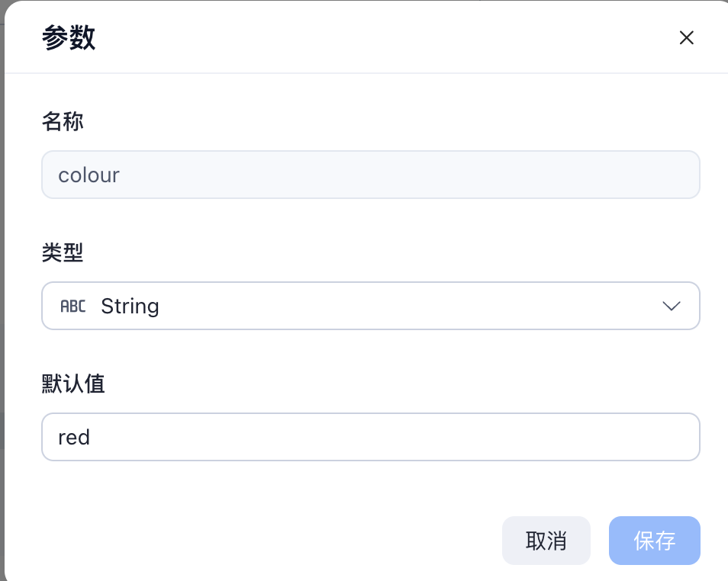Select the String text in type selector
Screen dimensions: 728x581
(x=130, y=307)
